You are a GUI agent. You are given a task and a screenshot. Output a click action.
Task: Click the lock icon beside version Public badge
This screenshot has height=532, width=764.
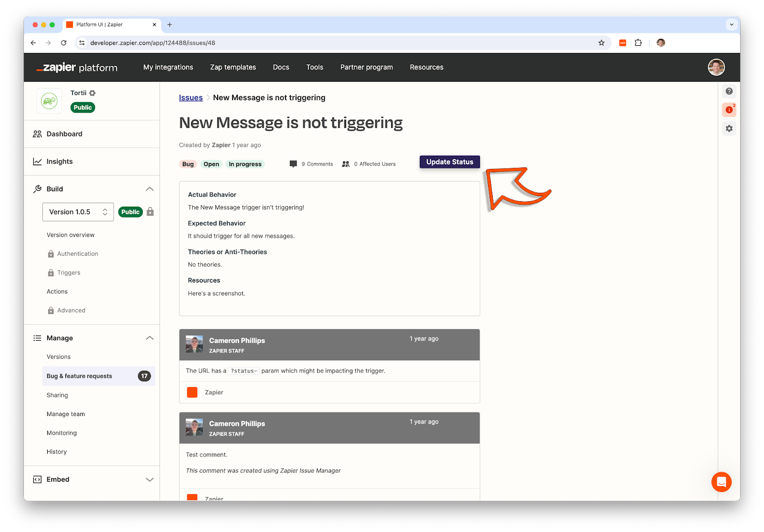[x=150, y=211]
